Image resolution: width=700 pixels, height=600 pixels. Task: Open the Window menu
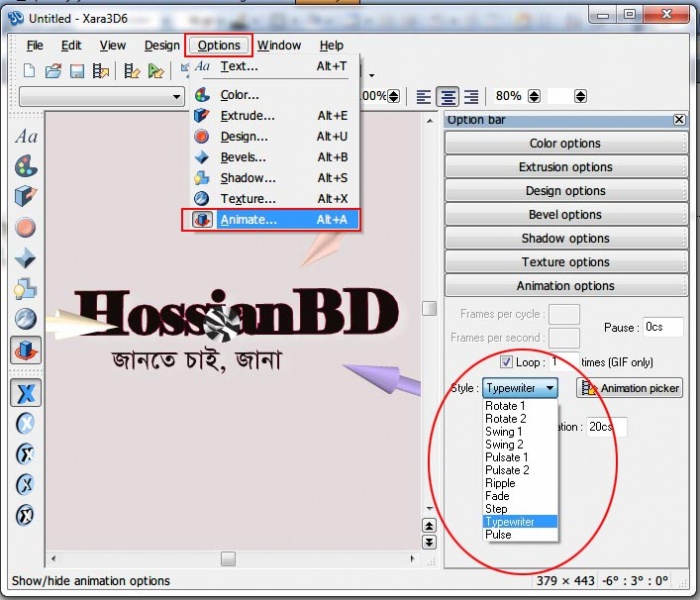click(279, 46)
